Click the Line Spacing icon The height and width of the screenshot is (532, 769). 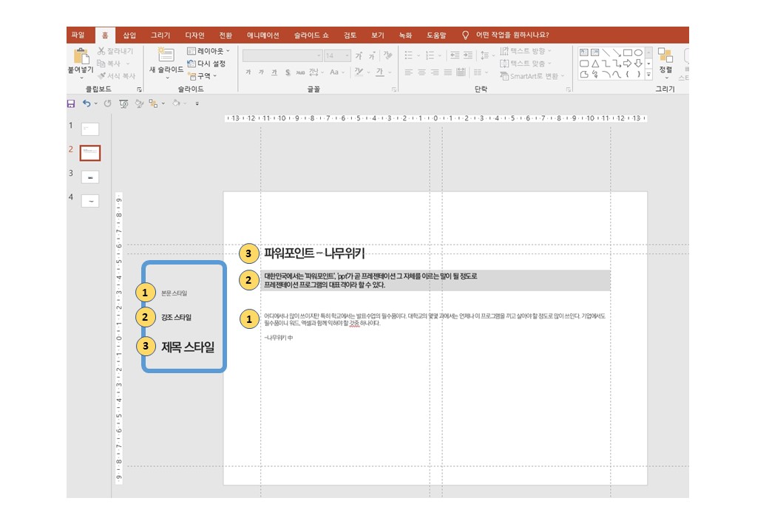[484, 55]
